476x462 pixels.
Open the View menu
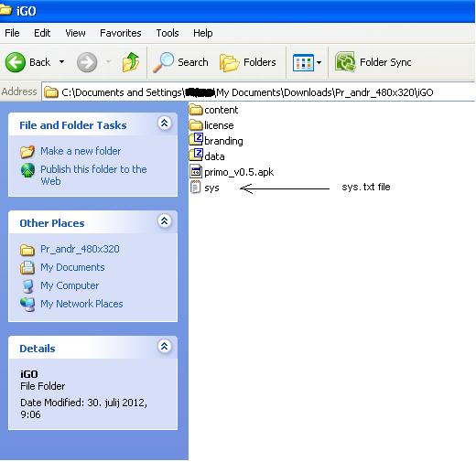(75, 33)
